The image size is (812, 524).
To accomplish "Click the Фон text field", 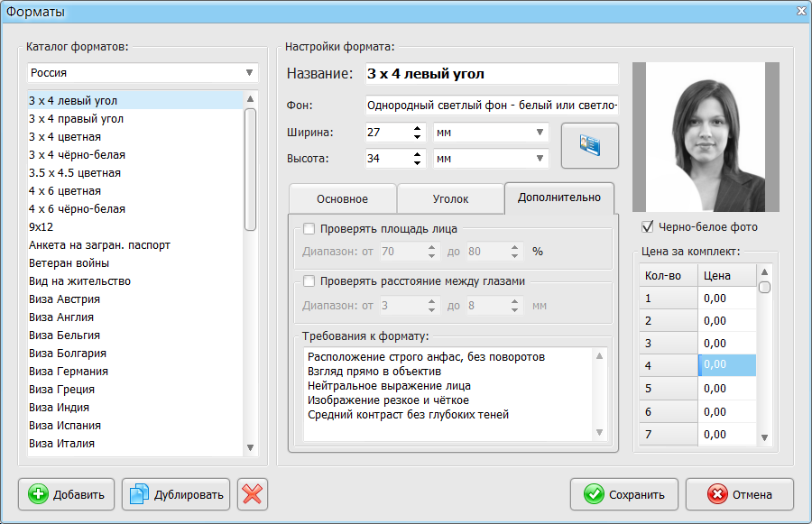I will click(492, 106).
